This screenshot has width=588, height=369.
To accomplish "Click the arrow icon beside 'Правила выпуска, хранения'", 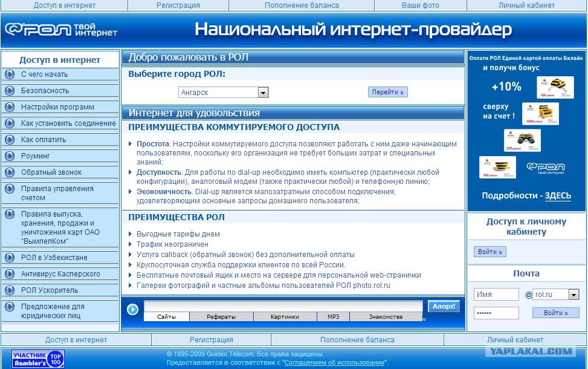I will pos(10,214).
